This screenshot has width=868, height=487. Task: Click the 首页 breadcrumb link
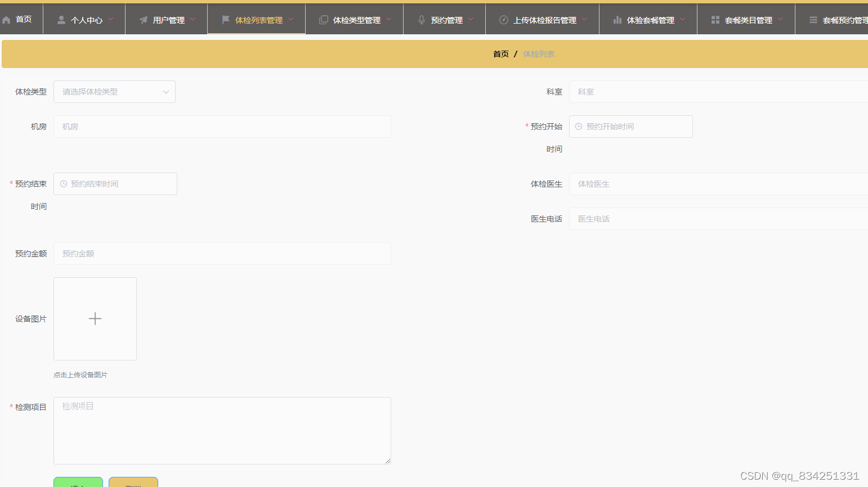click(501, 54)
